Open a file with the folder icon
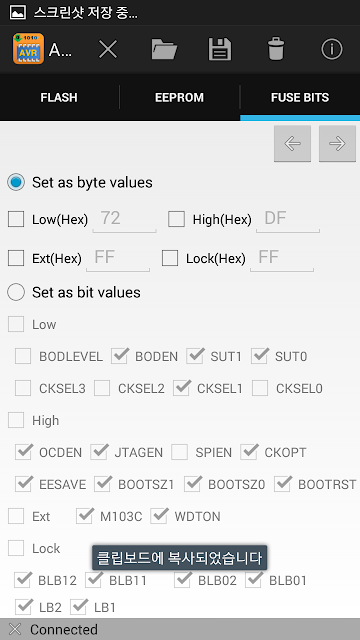360x640 pixels. coord(164,50)
